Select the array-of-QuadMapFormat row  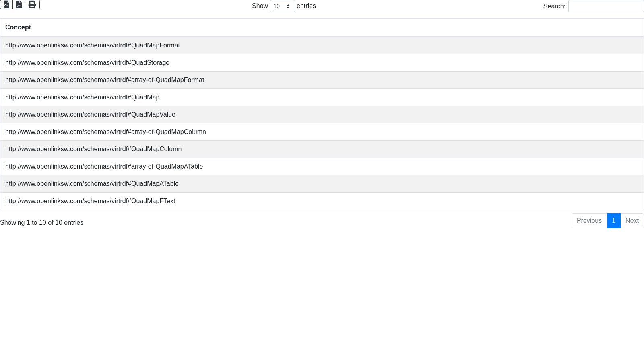(105, 80)
